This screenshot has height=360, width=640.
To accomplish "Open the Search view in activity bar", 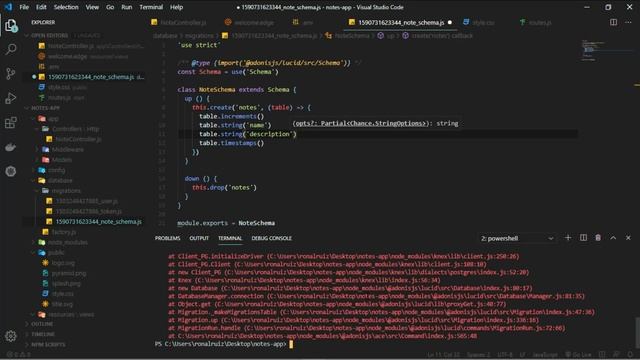I will 11,49.
